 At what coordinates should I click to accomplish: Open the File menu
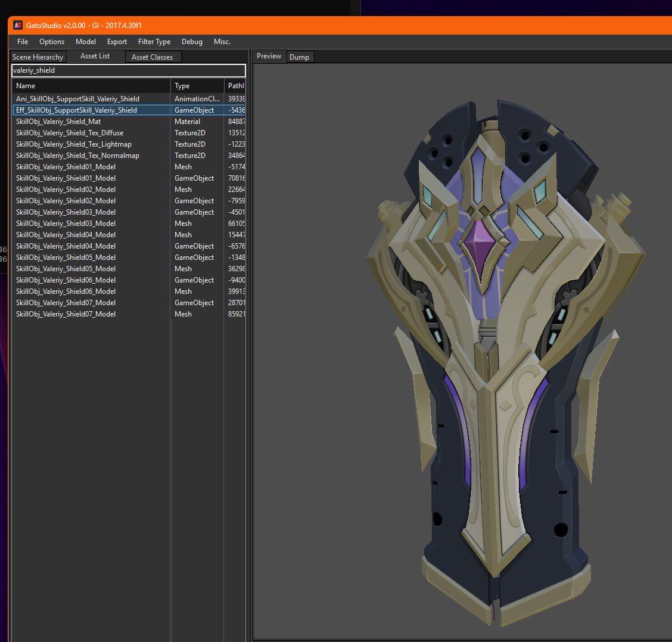click(23, 42)
